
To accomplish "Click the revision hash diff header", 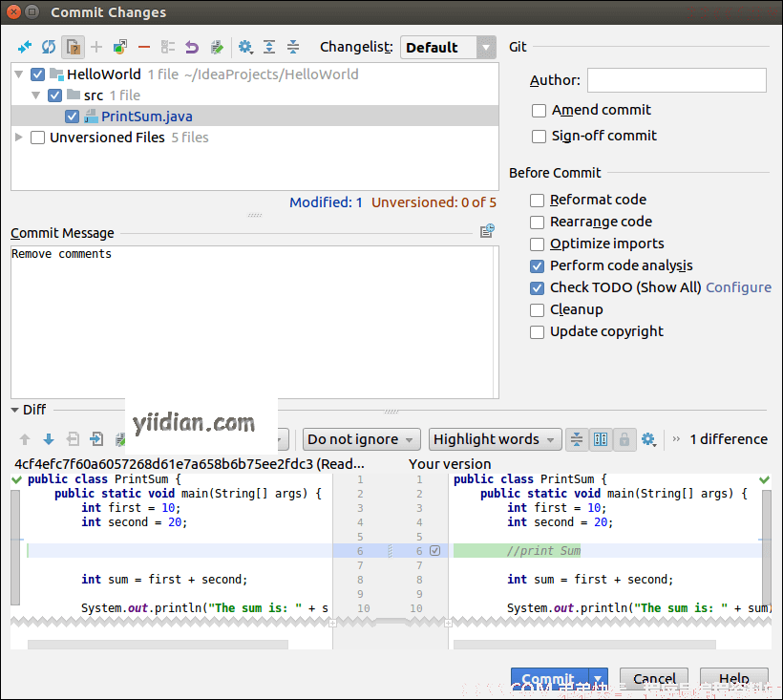I will click(189, 464).
